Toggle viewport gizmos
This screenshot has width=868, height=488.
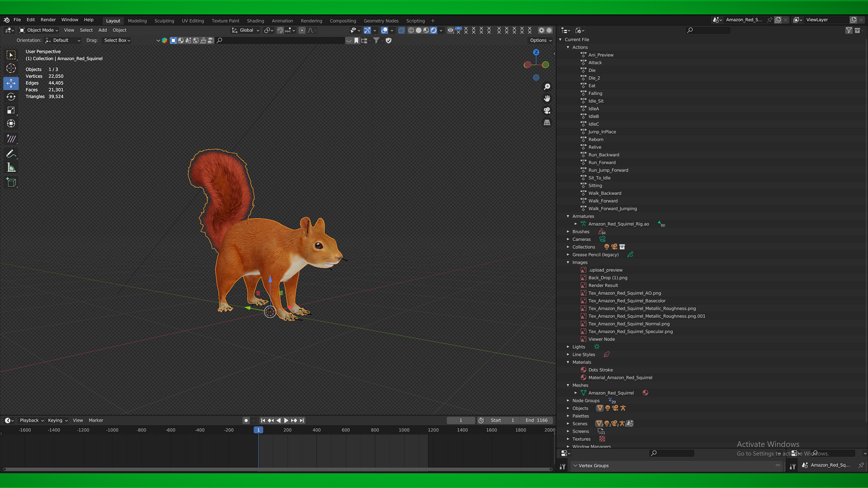[x=367, y=30]
